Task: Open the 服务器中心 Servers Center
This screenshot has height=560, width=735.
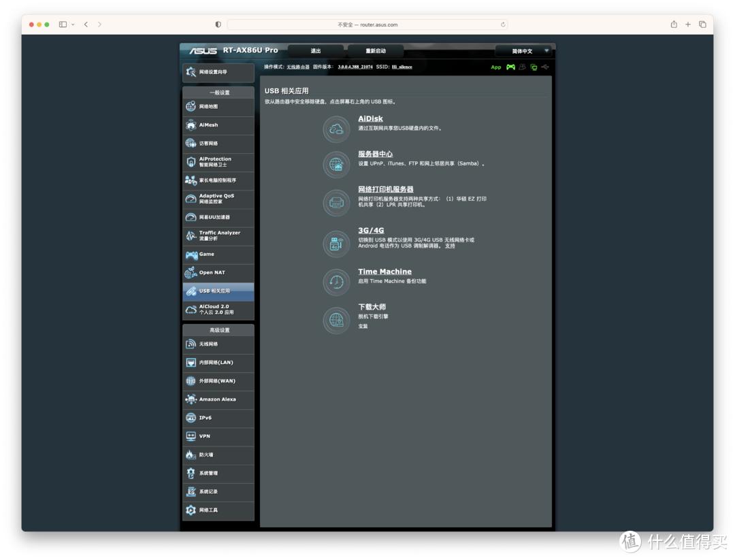Action: pos(376,154)
